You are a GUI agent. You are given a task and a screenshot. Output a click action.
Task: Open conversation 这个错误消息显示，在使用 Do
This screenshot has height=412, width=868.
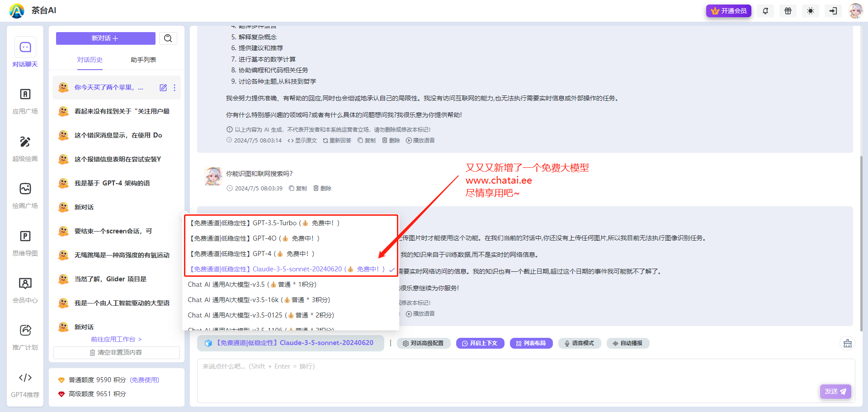coord(117,135)
